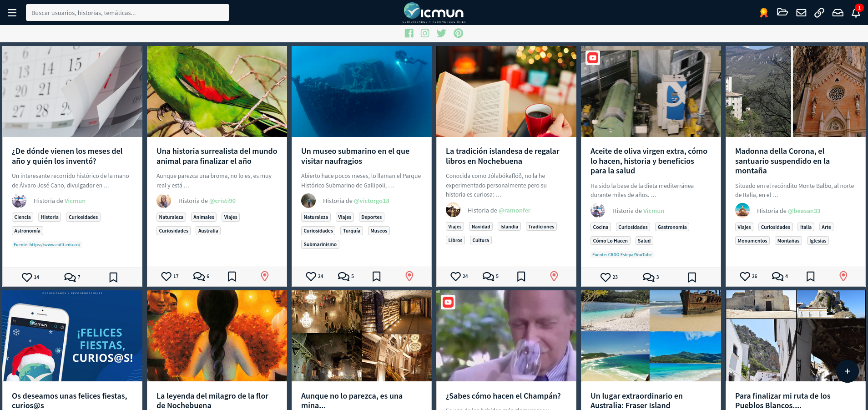This screenshot has width=868, height=410.
Task: Click the chain link icon in header
Action: (x=819, y=13)
